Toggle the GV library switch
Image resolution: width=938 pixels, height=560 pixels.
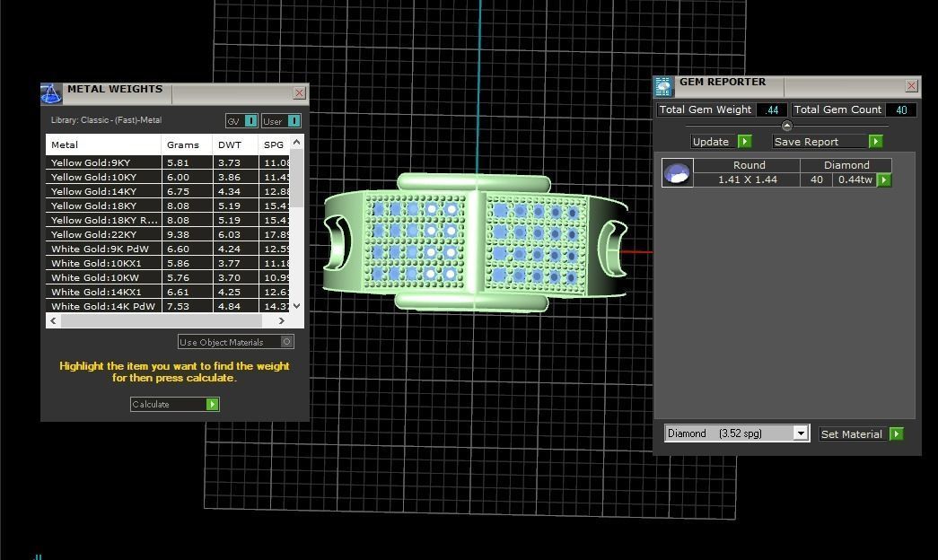(x=250, y=121)
